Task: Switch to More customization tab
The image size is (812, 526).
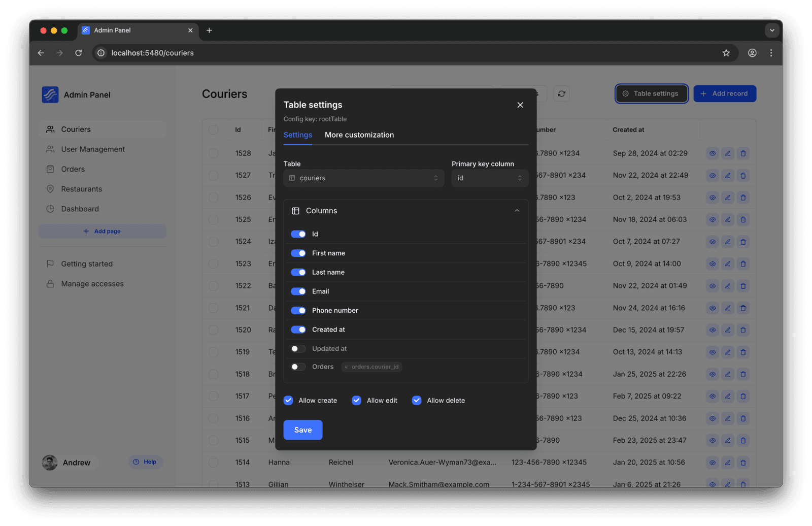Action: 359,135
